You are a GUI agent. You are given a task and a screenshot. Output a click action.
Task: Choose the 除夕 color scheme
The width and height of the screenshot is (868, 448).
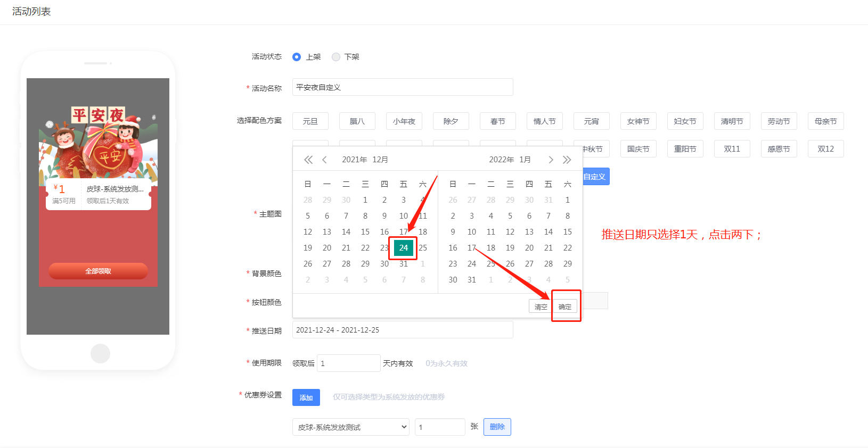coord(451,121)
